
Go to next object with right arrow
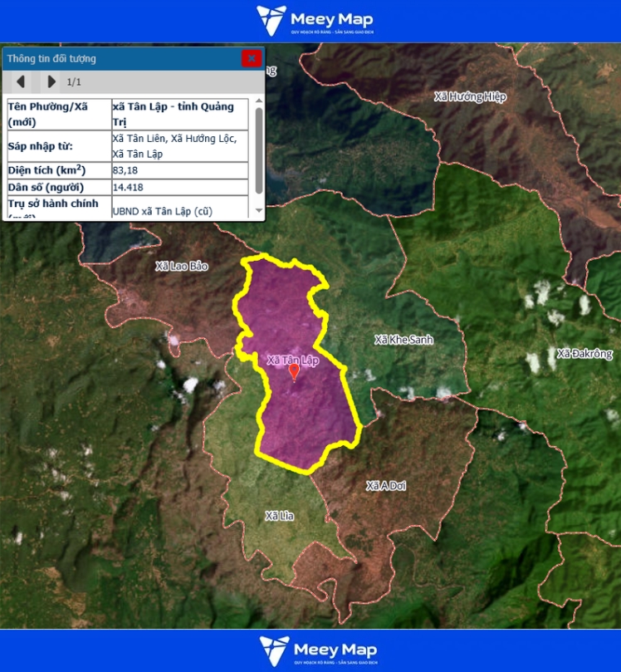click(51, 81)
